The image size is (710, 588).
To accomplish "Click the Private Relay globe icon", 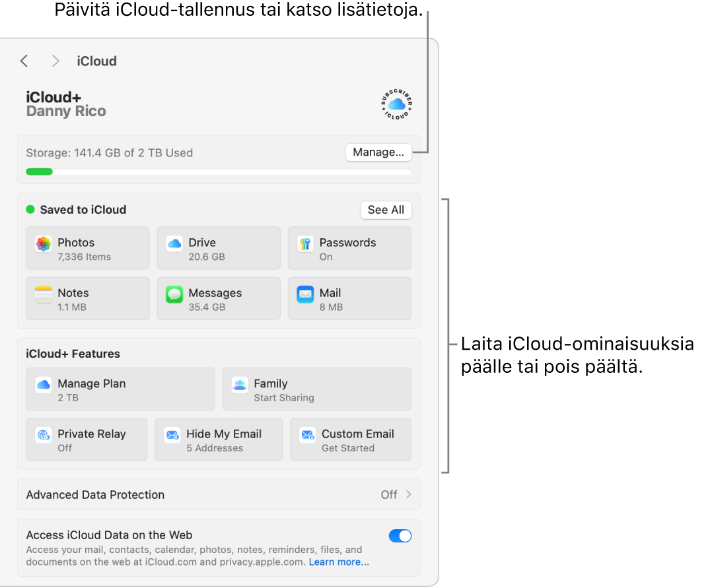I will point(44,436).
